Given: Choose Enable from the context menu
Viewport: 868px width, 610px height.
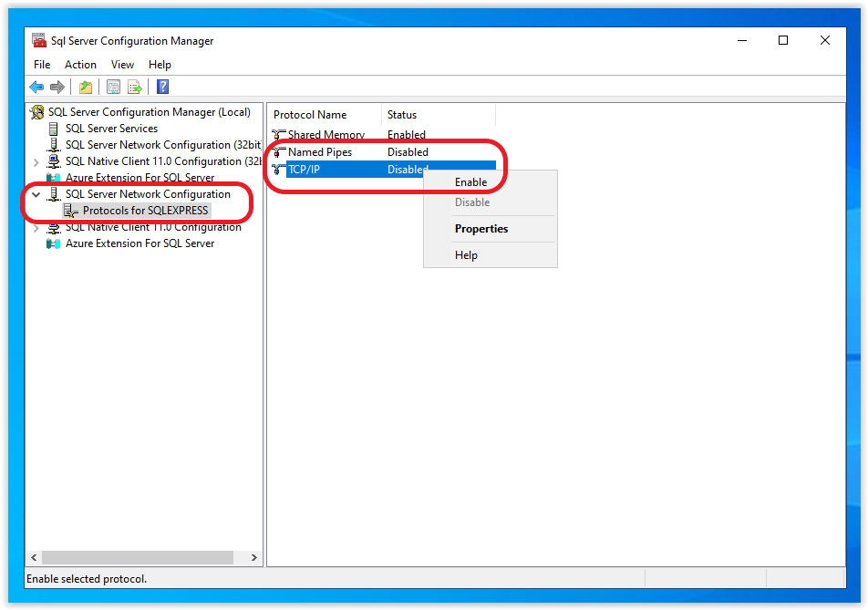Looking at the screenshot, I should (491, 182).
